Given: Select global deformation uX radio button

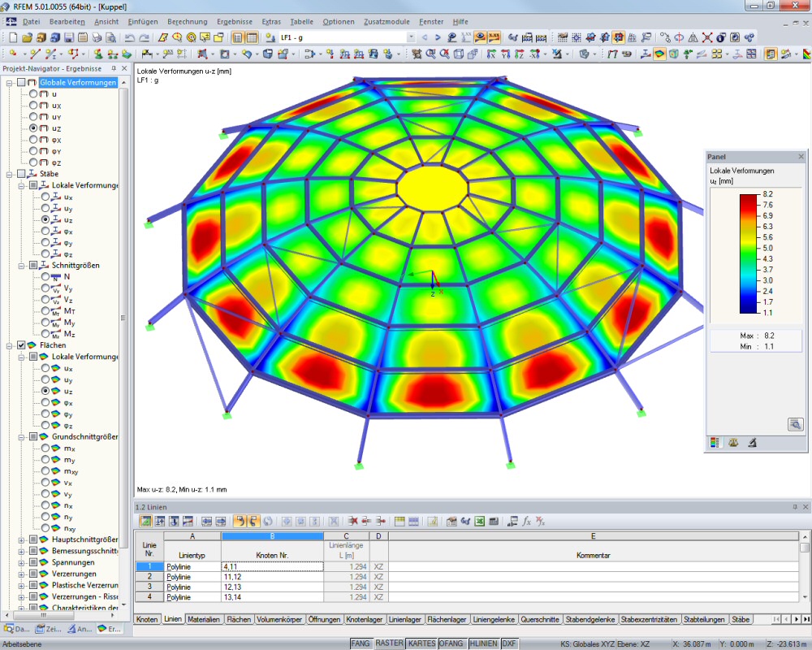Looking at the screenshot, I should (33, 106).
